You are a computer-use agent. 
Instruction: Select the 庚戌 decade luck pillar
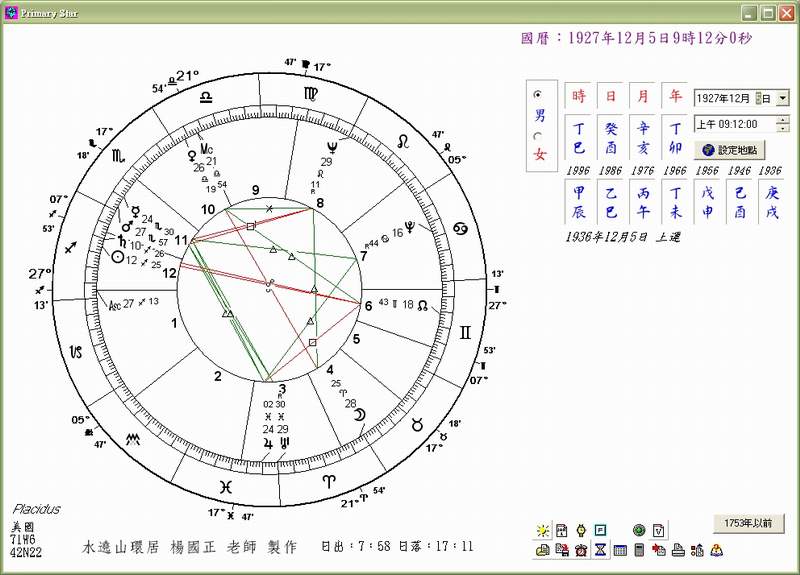tap(770, 201)
